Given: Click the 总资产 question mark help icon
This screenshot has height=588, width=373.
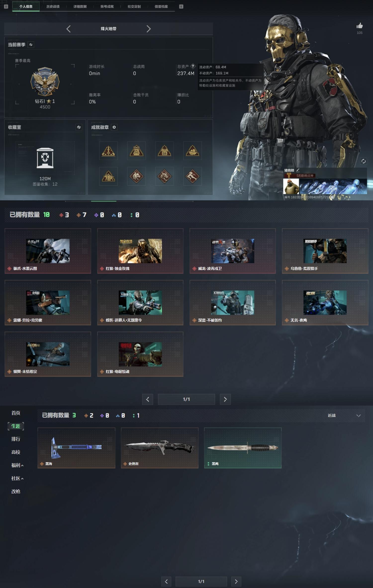Looking at the screenshot, I should 193,66.
